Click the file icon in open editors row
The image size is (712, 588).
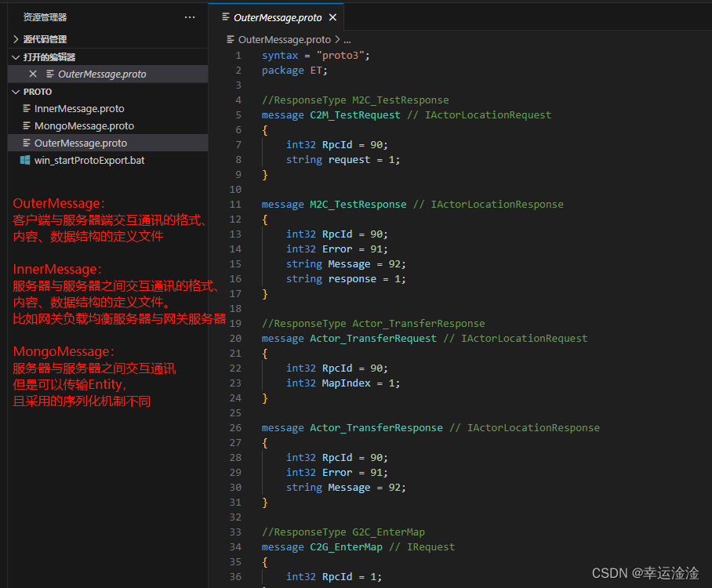coord(50,74)
